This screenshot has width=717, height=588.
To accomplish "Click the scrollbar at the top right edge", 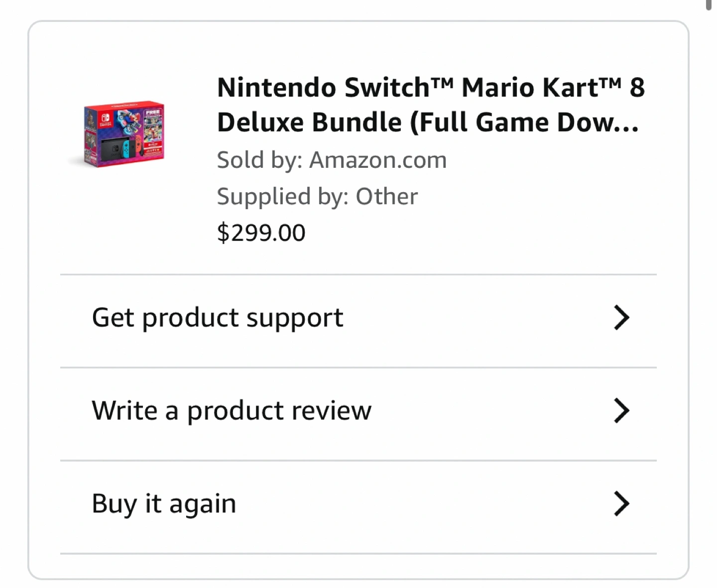I will coord(709,5).
